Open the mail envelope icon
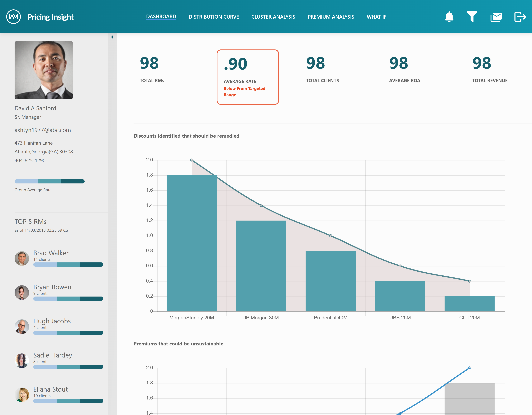The width and height of the screenshot is (532, 415). click(496, 17)
